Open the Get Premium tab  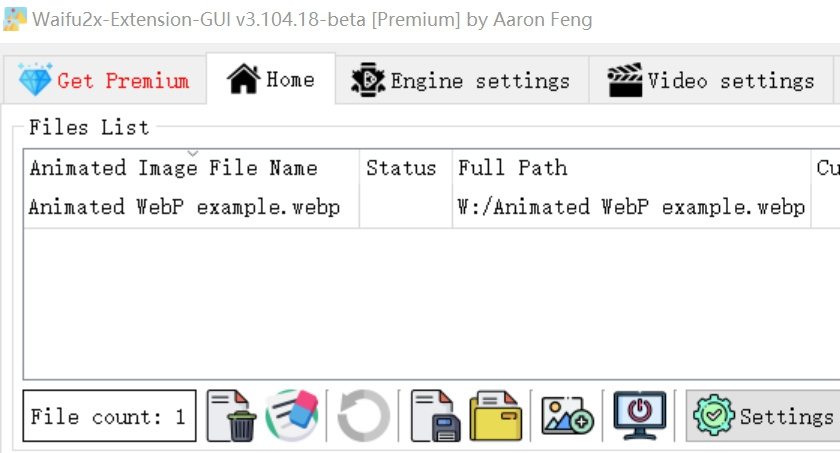(104, 80)
